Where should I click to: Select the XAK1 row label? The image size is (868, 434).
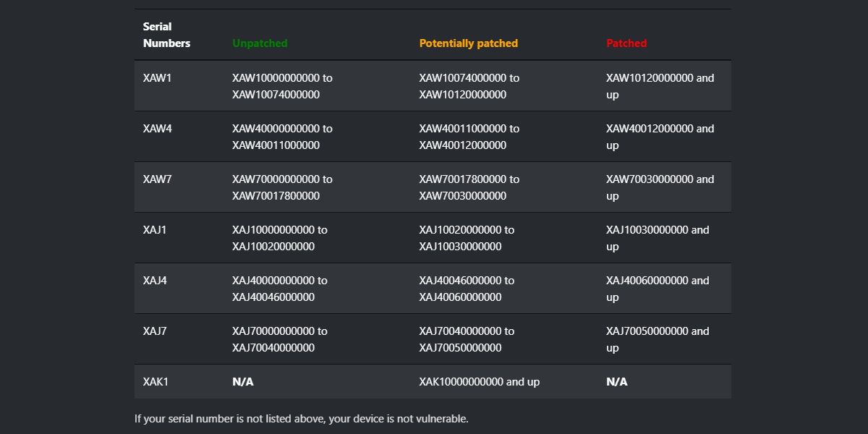pyautogui.click(x=156, y=382)
